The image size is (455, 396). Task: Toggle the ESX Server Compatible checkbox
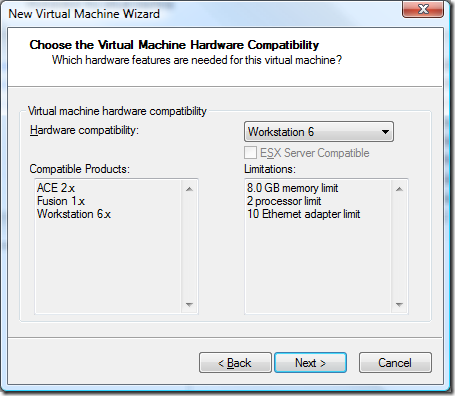click(x=250, y=153)
